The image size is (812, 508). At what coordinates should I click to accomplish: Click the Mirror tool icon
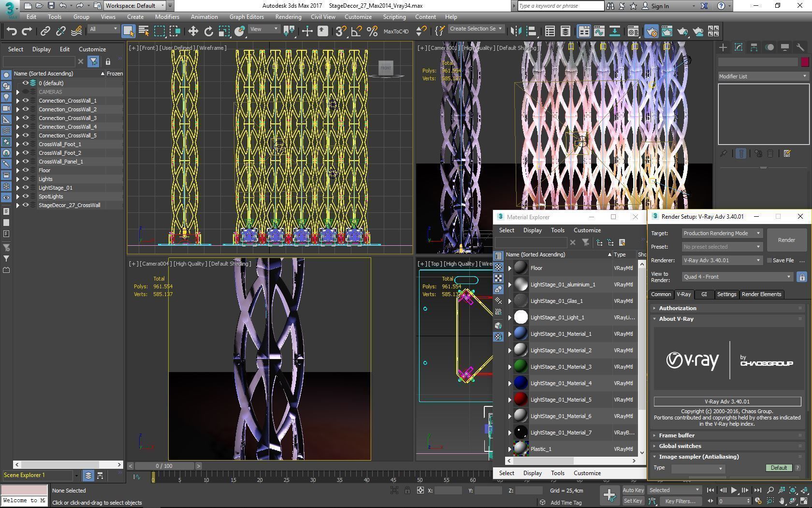(516, 31)
